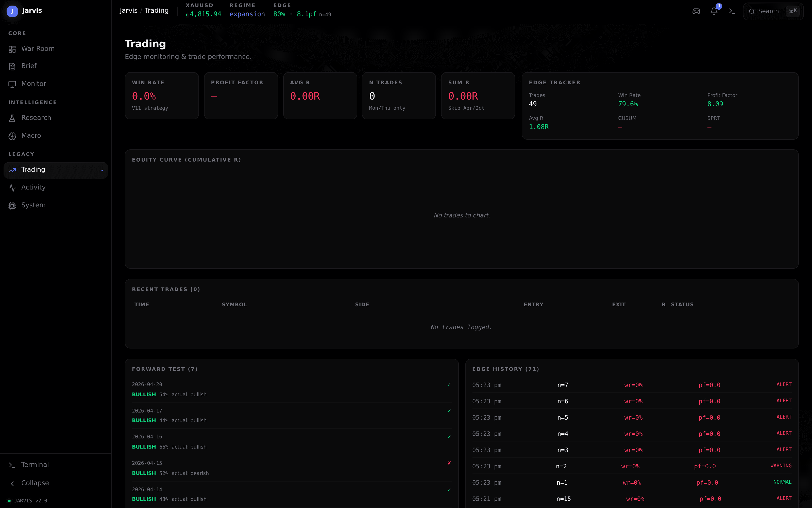Click the Avg R value 0.00R

(x=305, y=97)
